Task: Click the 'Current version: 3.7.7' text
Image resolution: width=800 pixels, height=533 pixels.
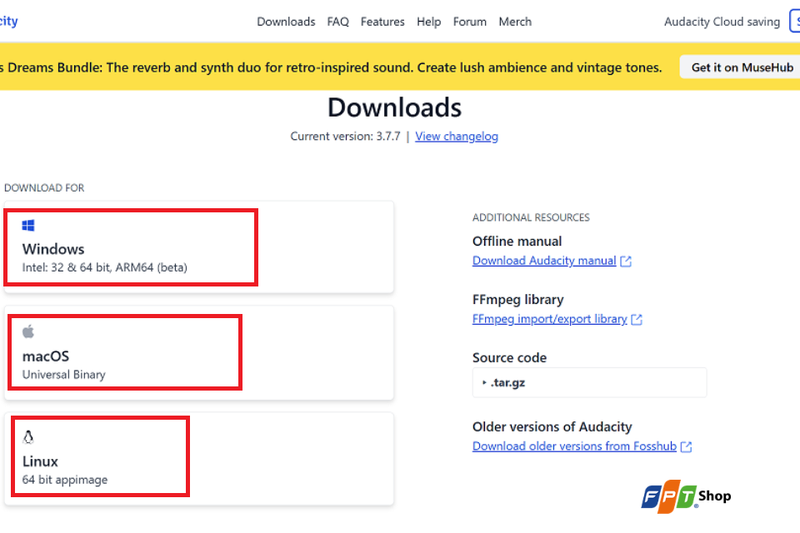Action: click(x=345, y=136)
